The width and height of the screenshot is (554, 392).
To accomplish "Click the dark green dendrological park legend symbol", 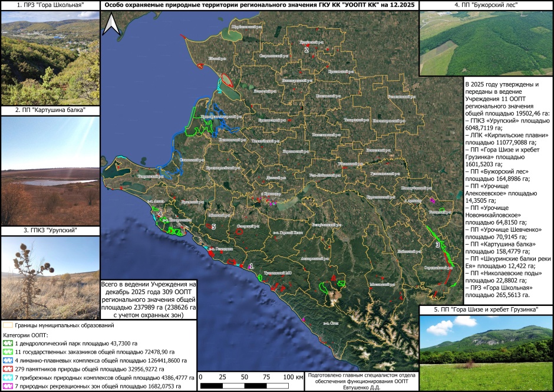I will [8, 343].
